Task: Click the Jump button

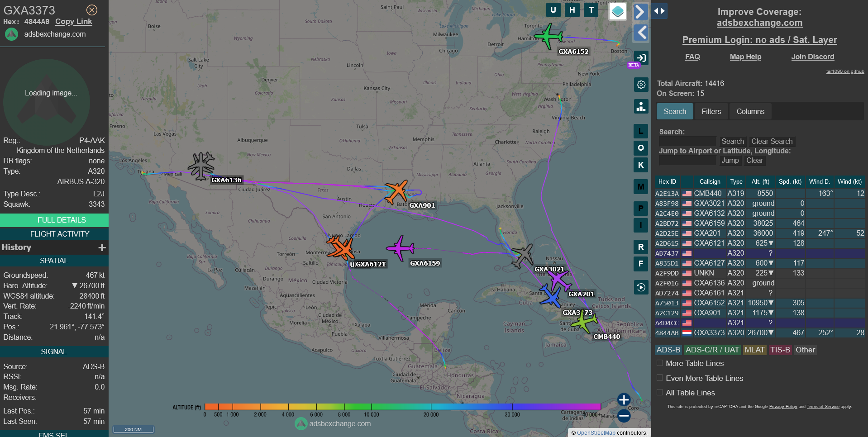Action: click(x=730, y=160)
